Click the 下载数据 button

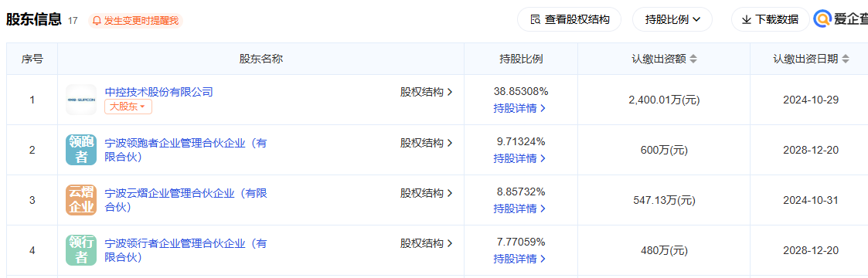click(770, 20)
